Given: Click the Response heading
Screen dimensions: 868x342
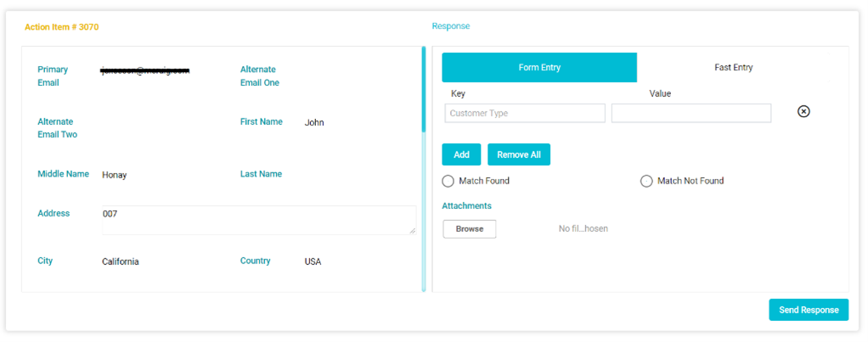Looking at the screenshot, I should click(451, 26).
